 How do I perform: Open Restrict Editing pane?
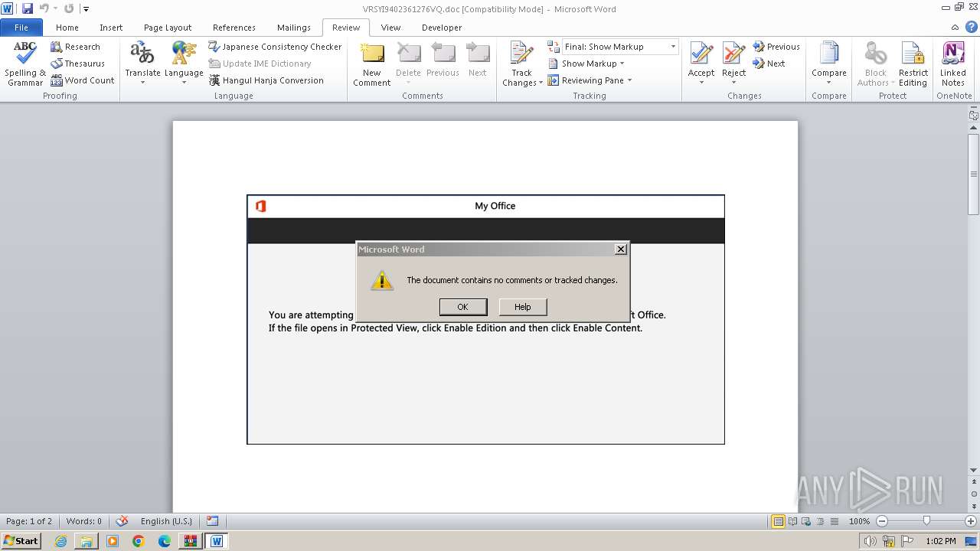[x=913, y=63]
